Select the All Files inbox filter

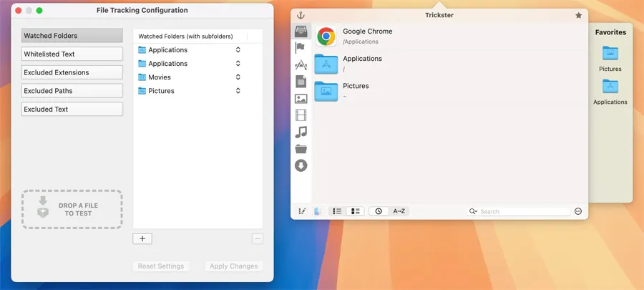coord(301,32)
